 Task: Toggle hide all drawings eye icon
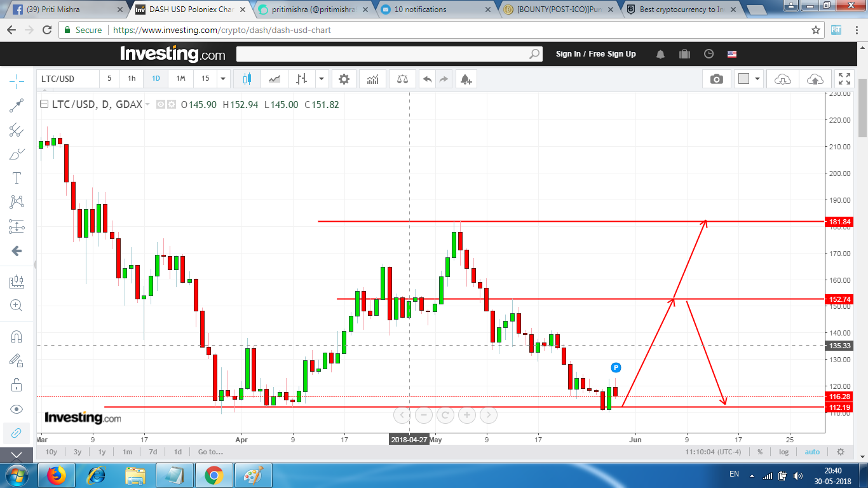[x=17, y=409]
